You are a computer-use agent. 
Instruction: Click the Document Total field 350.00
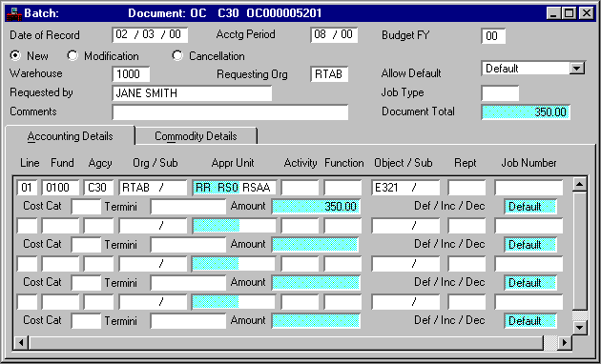[526, 112]
